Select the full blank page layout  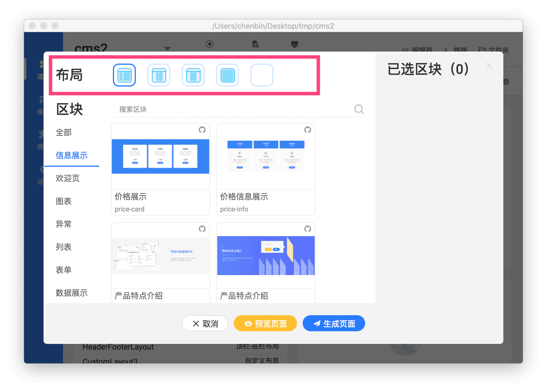(228, 75)
